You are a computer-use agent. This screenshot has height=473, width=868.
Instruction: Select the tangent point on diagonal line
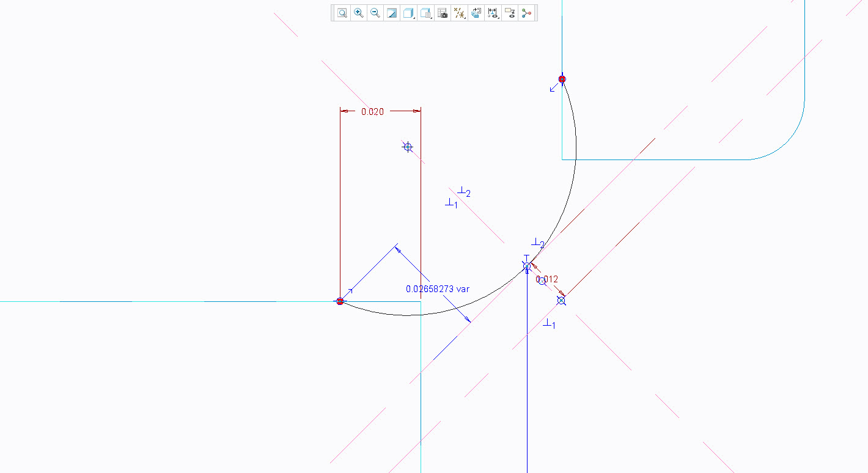pyautogui.click(x=527, y=266)
